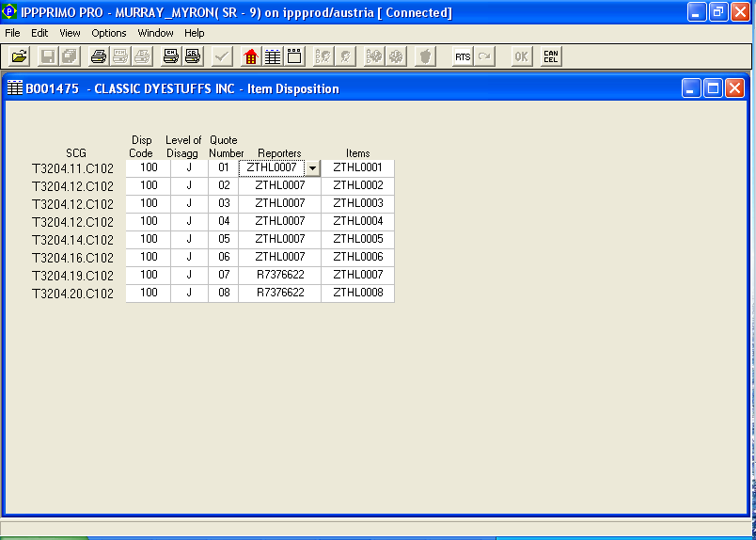Expand the Reporters dropdown for quote 01

coord(312,168)
